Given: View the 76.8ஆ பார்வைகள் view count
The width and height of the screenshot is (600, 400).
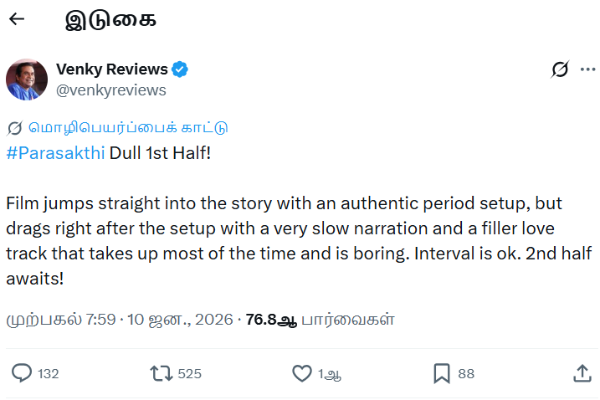Looking at the screenshot, I should pos(318,320).
